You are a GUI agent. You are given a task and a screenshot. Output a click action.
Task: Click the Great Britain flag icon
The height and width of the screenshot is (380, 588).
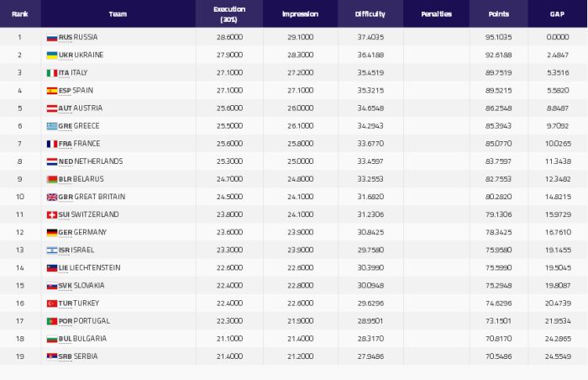pyautogui.click(x=51, y=197)
